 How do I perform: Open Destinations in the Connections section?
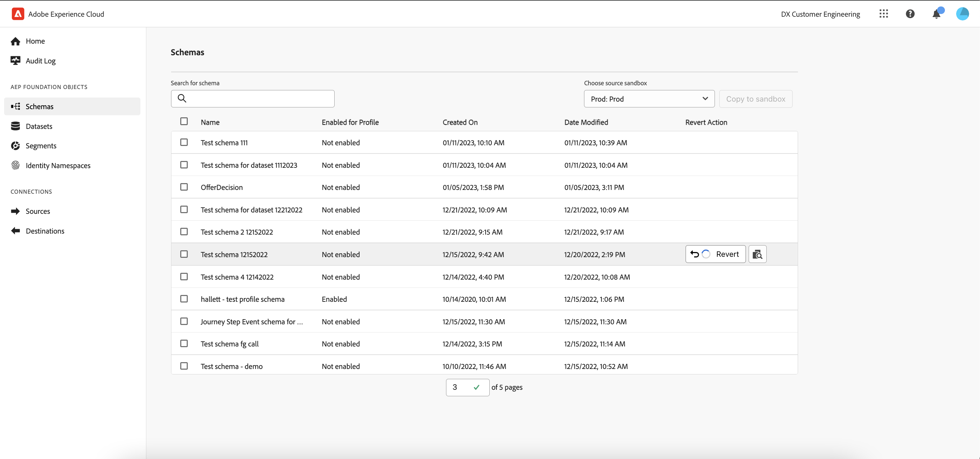point(45,231)
